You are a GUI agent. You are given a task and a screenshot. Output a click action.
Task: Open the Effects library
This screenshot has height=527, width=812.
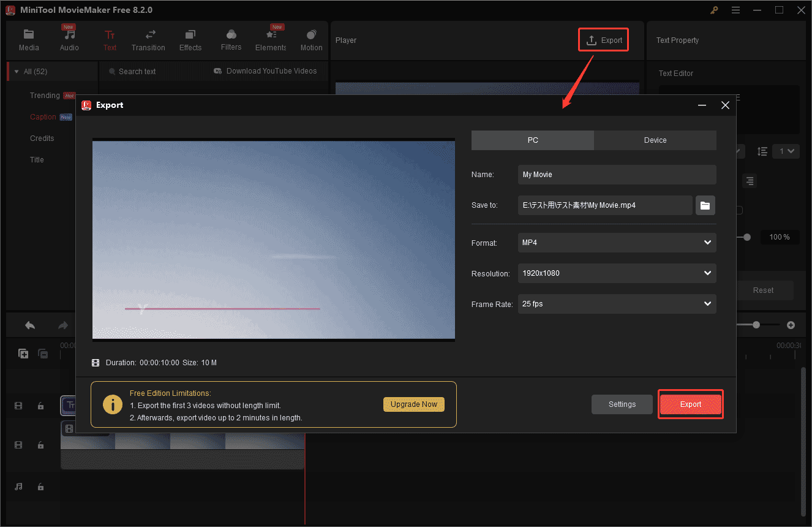190,40
